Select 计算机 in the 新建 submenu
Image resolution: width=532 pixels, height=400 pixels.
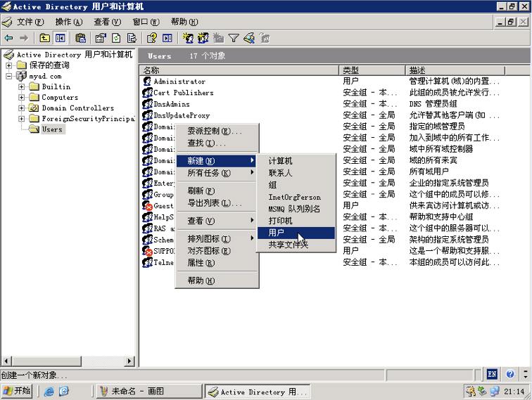[x=296, y=161]
